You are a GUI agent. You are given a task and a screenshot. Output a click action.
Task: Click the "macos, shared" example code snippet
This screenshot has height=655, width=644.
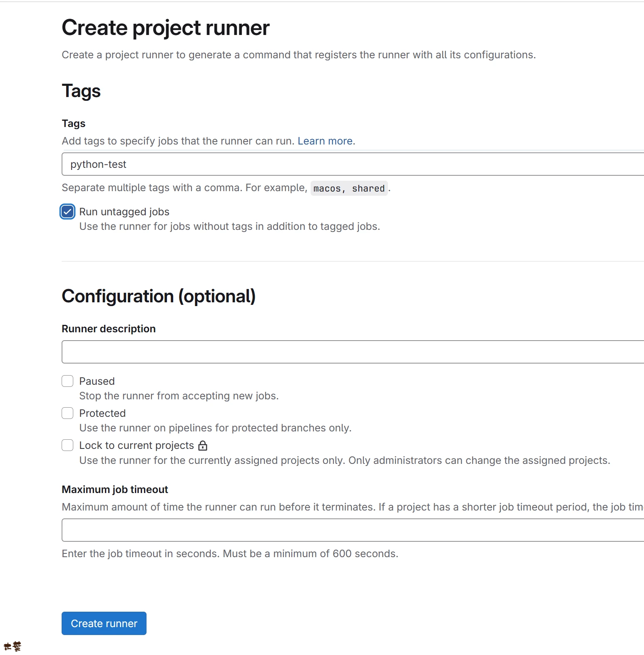click(x=349, y=189)
